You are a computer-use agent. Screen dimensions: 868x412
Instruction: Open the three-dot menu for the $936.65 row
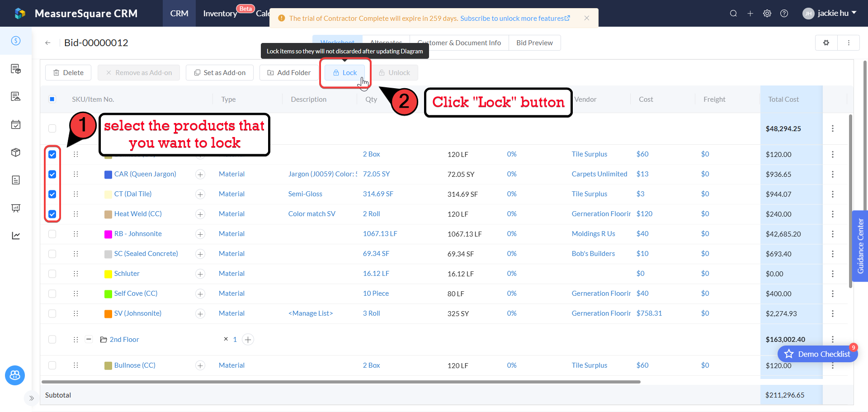coord(833,174)
